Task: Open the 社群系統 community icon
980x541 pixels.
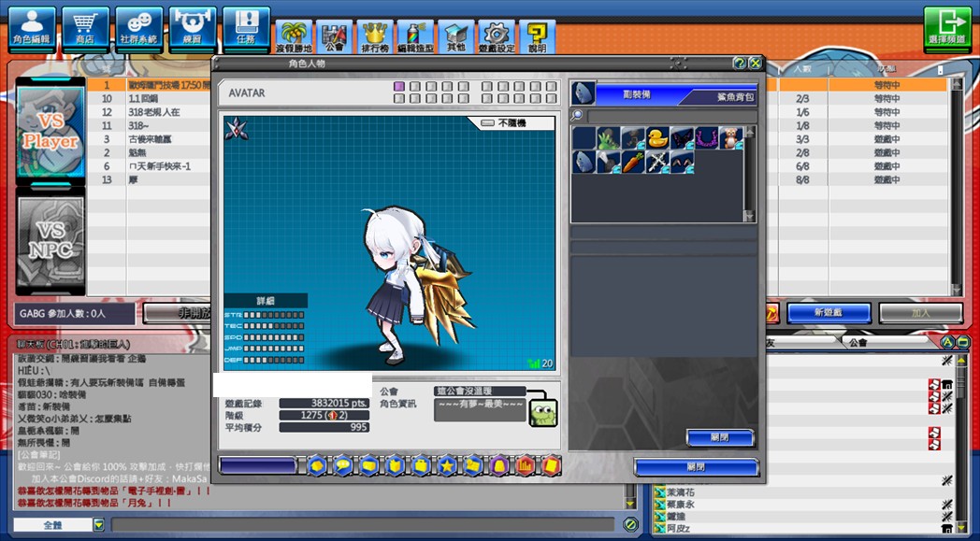Action: point(138,29)
